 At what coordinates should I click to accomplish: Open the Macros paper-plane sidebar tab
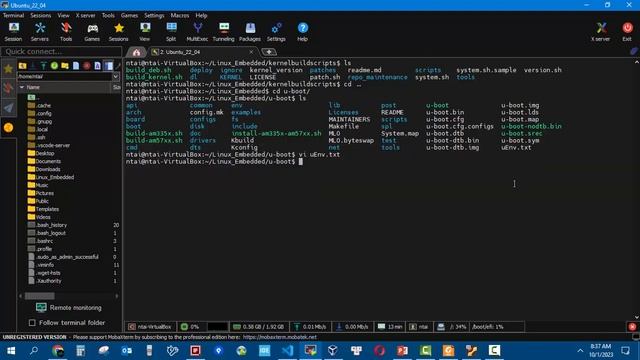point(8,108)
